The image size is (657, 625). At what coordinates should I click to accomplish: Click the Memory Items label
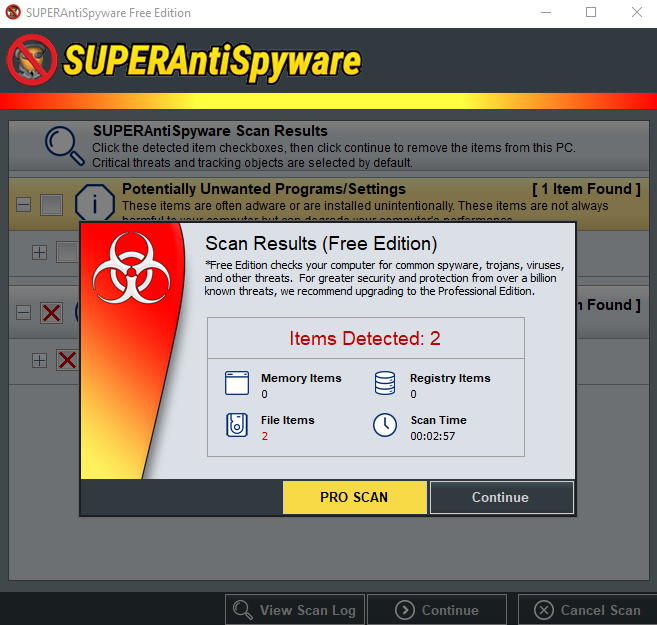tap(301, 378)
